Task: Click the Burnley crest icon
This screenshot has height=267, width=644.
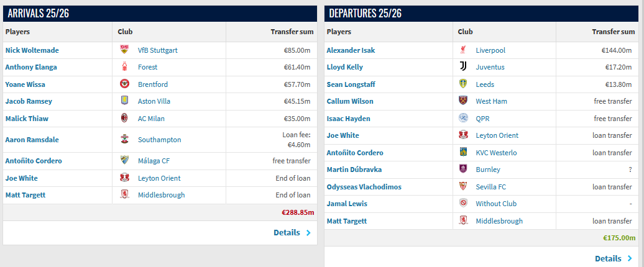Action: 463,170
